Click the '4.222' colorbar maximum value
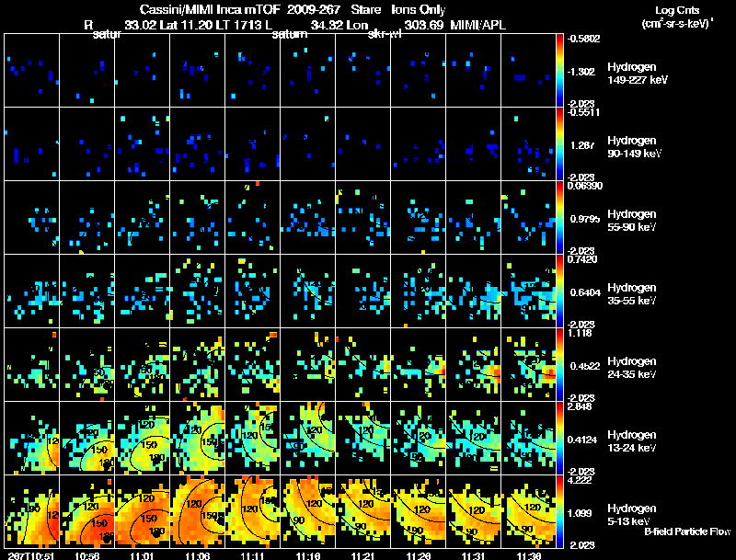The image size is (736, 560). [x=580, y=480]
